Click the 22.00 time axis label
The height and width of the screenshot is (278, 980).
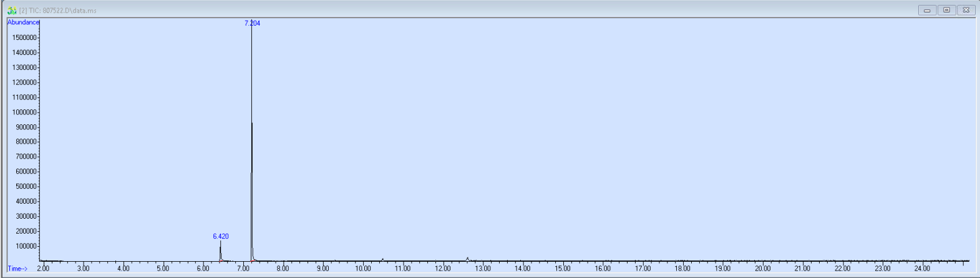[x=842, y=269]
